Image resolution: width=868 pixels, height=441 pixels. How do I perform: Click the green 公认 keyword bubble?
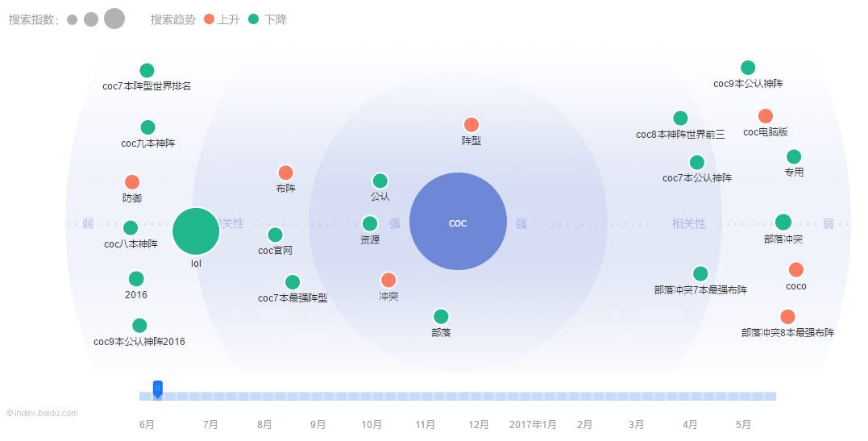point(380,181)
